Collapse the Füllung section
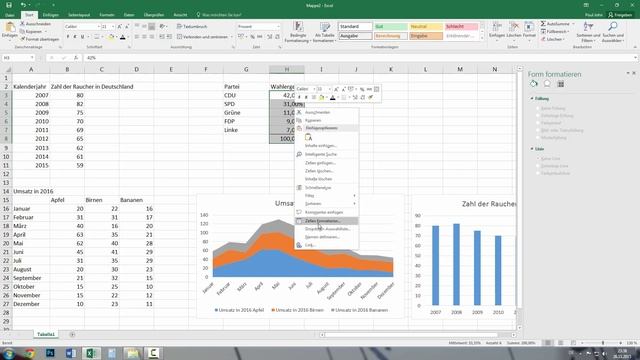 pyautogui.click(x=532, y=99)
